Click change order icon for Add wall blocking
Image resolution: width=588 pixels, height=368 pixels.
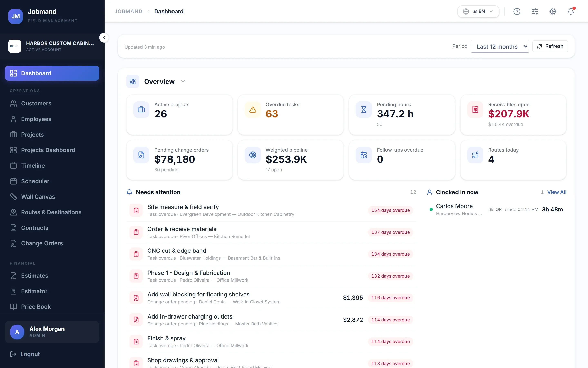click(x=136, y=298)
